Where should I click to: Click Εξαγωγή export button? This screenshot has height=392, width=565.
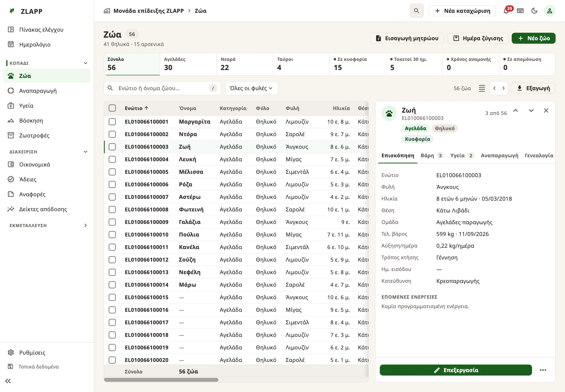533,88
